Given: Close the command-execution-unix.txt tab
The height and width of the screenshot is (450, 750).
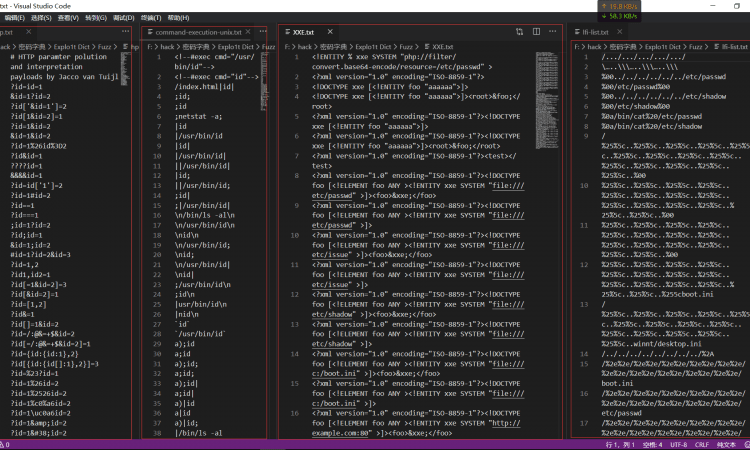Looking at the screenshot, I should [248, 32].
